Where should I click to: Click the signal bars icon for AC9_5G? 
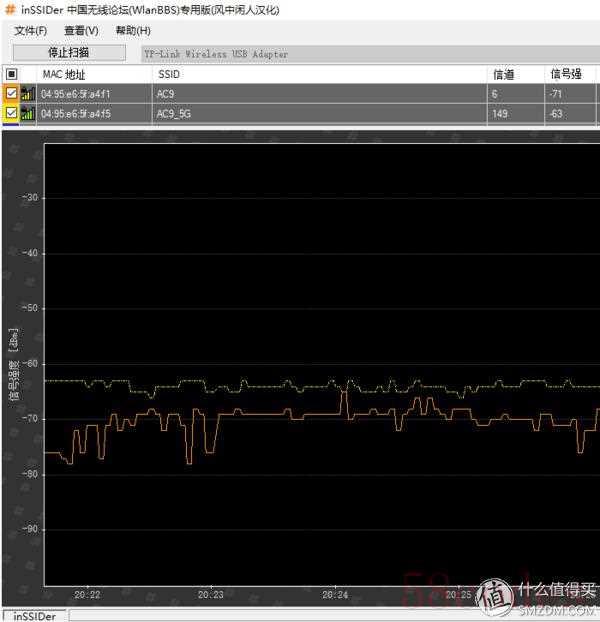[27, 114]
